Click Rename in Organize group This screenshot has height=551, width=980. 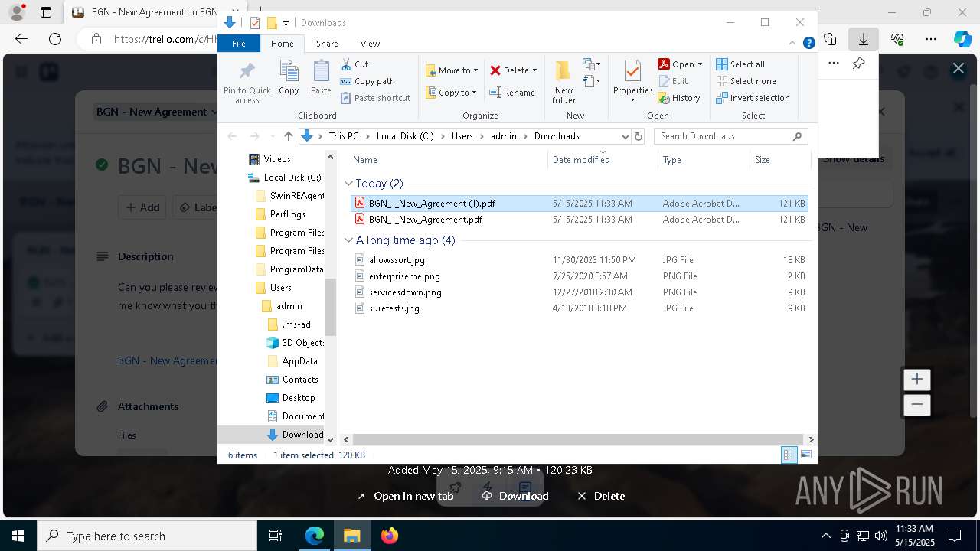(512, 93)
